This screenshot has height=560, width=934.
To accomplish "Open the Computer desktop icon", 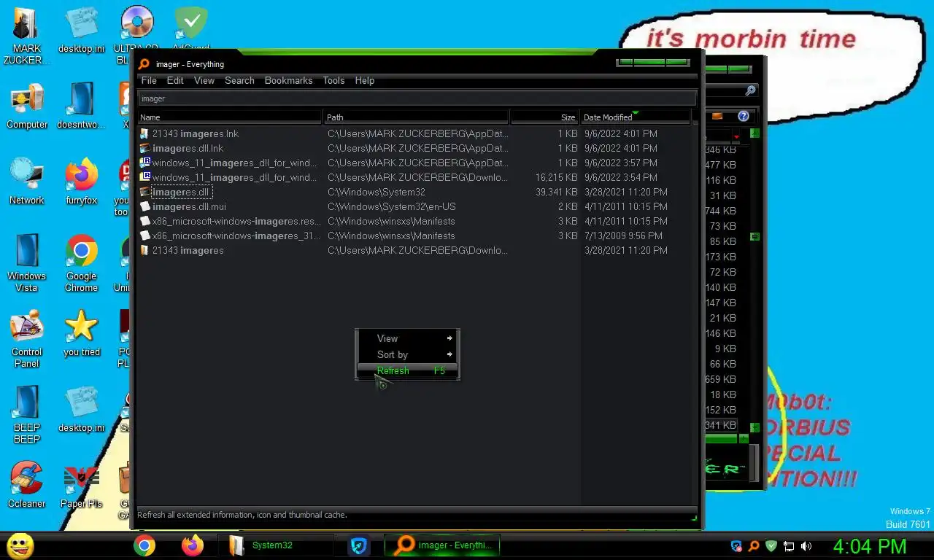I will point(27,106).
